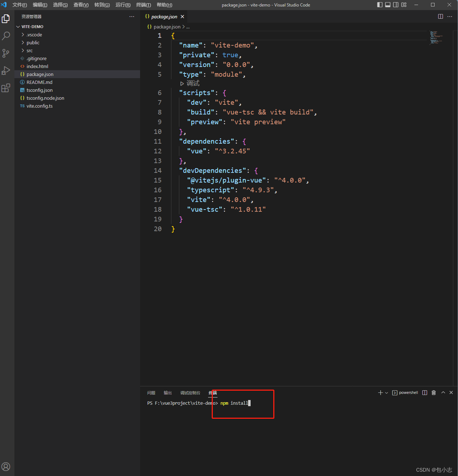Open the 编辑(E) menu

point(40,5)
